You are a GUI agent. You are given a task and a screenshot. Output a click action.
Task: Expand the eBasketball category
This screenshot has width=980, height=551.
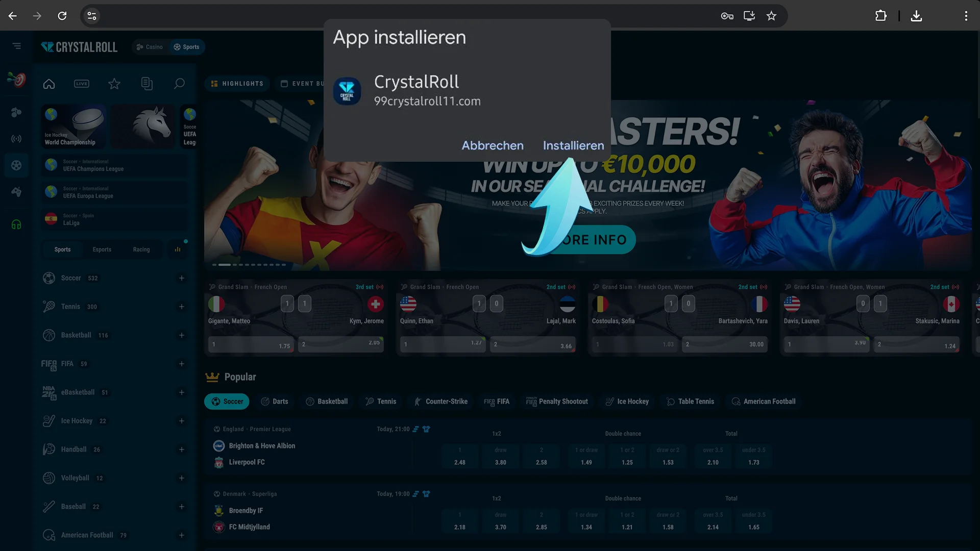click(181, 392)
